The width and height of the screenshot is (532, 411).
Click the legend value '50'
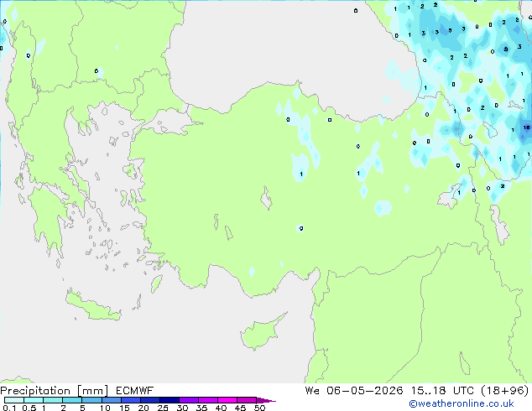click(x=259, y=408)
